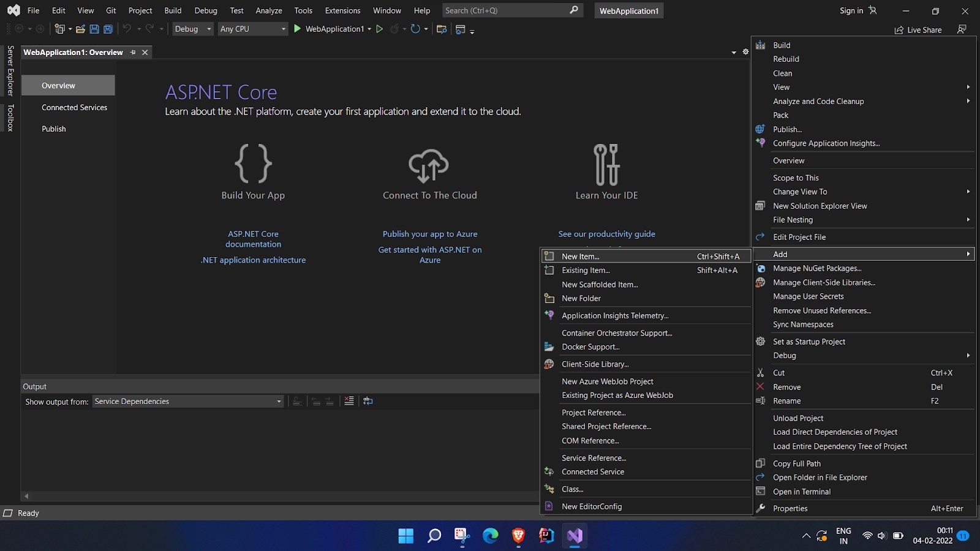The height and width of the screenshot is (551, 980).
Task: Expand the Show output from dropdown
Action: click(x=279, y=402)
